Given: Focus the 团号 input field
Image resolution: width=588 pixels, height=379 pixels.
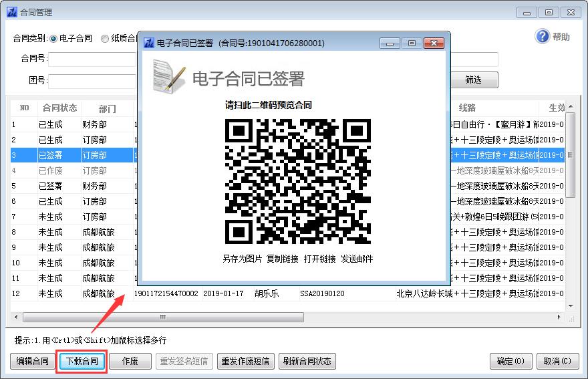Looking at the screenshot, I should pos(92,81).
